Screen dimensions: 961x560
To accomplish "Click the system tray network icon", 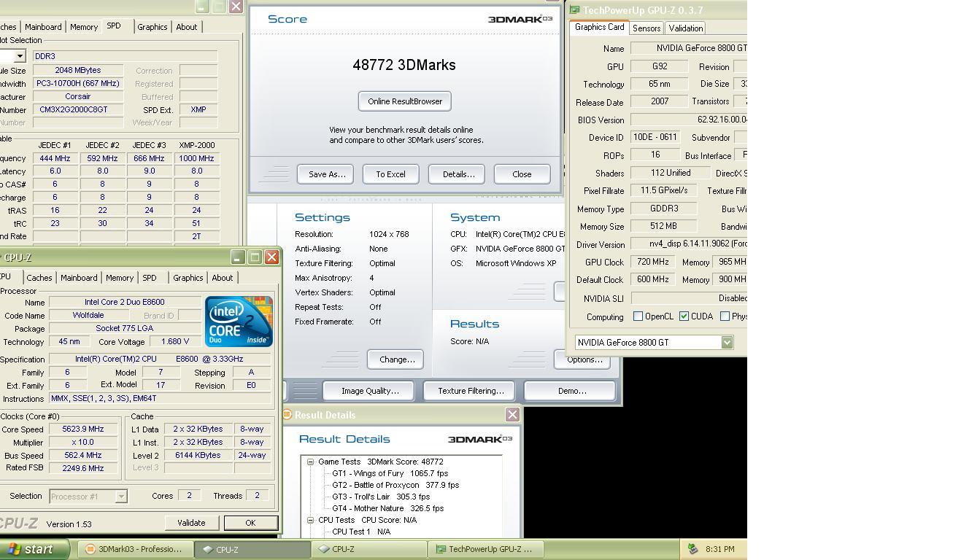I will coord(692,549).
